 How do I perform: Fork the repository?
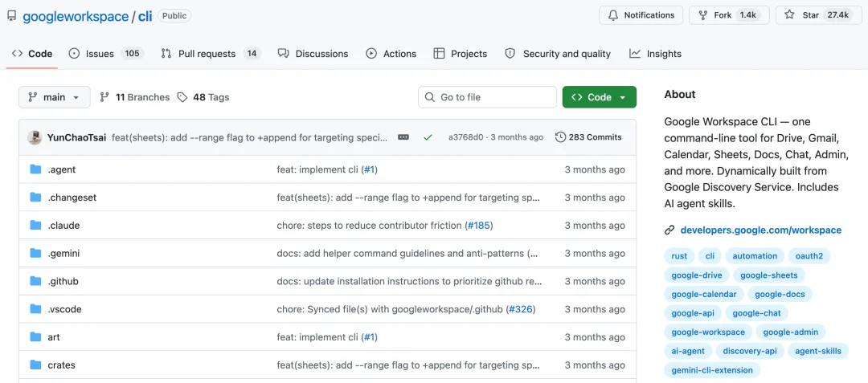coord(729,15)
